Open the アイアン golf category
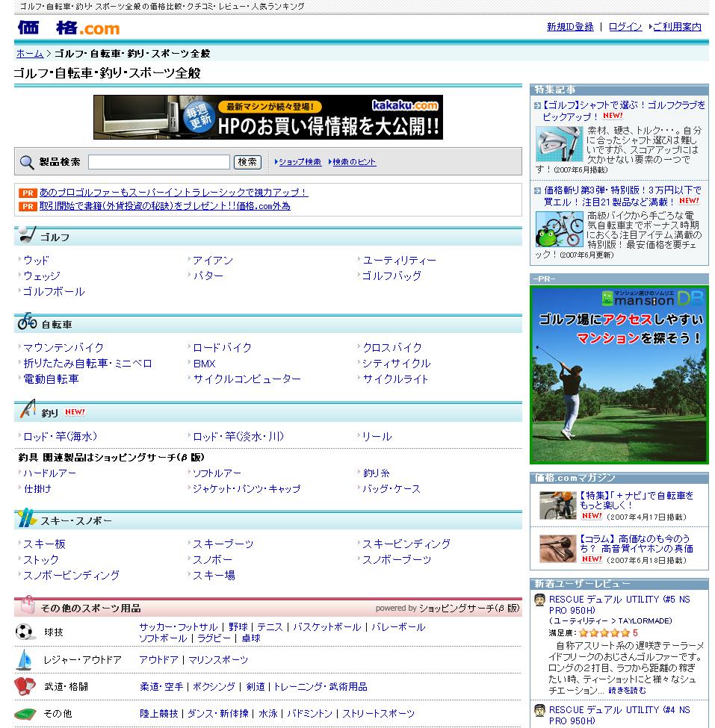 coord(213,261)
